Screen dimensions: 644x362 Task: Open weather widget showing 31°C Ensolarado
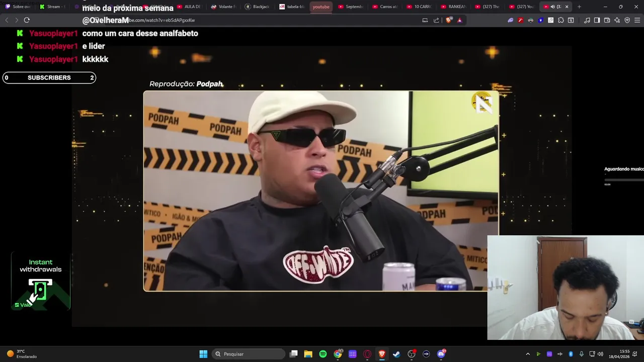pyautogui.click(x=21, y=354)
